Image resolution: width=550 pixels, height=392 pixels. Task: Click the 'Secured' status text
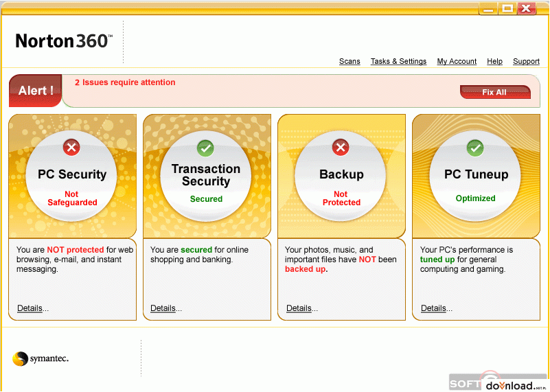(x=206, y=199)
